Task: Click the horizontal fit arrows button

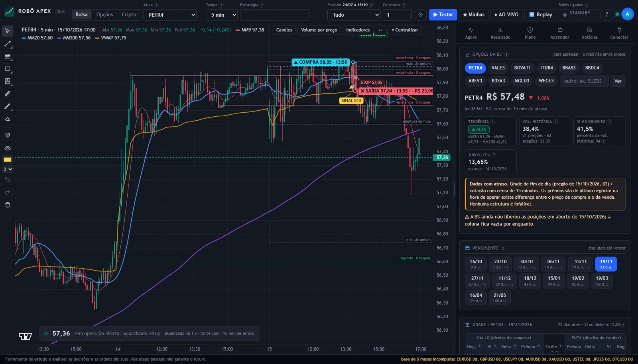Action: 380,30
